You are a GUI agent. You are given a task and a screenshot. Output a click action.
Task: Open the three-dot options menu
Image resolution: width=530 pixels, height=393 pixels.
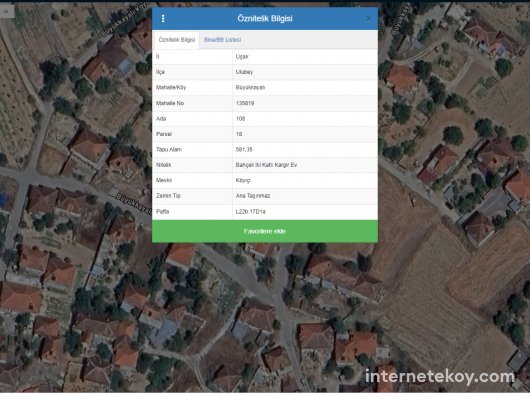[163, 19]
